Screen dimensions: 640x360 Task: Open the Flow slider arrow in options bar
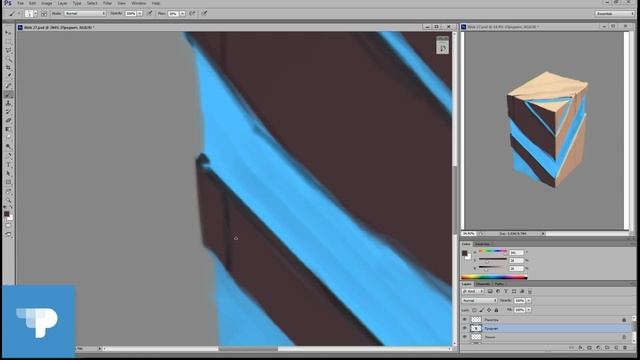point(182,13)
